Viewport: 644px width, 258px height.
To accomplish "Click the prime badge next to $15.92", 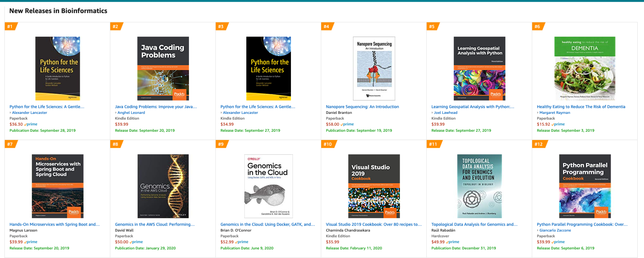I will pyautogui.click(x=558, y=124).
